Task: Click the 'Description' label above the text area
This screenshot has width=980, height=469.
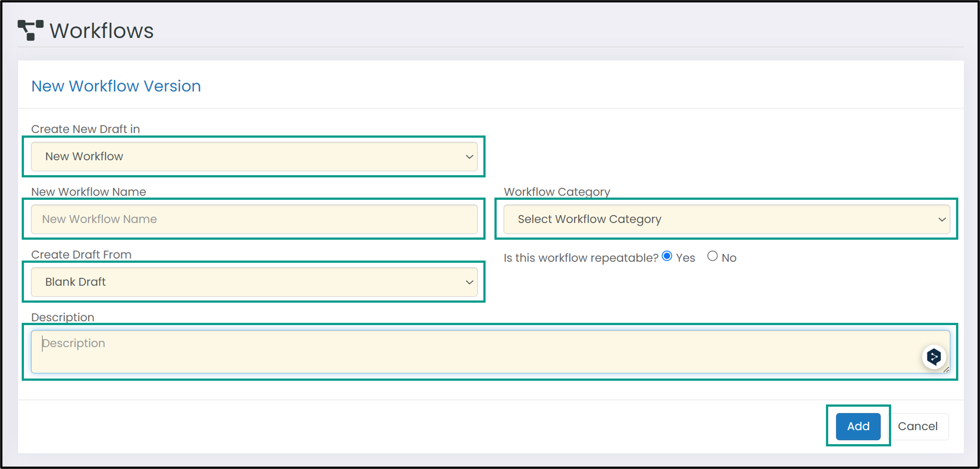Action: (63, 318)
